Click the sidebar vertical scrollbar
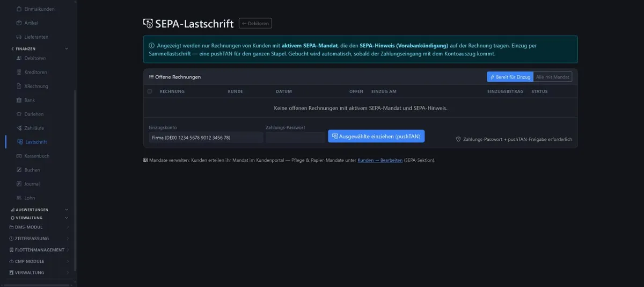644x287 pixels. coord(75,180)
